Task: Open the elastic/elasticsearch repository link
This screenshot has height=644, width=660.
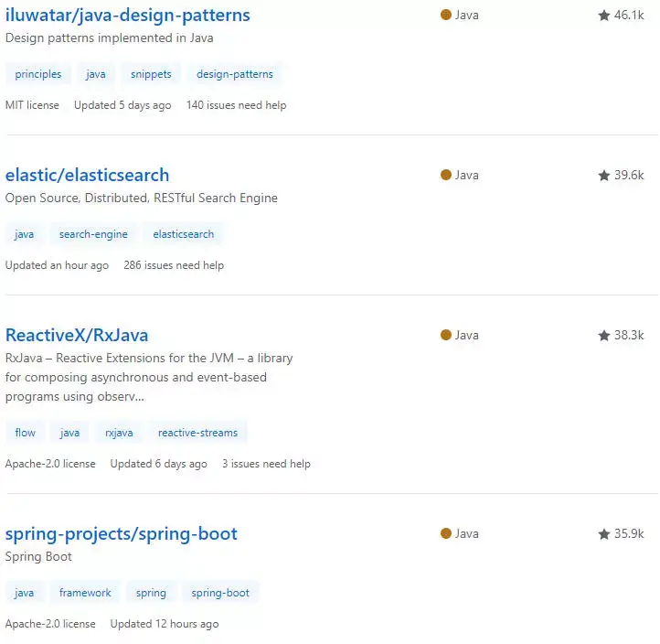Action: coord(87,176)
